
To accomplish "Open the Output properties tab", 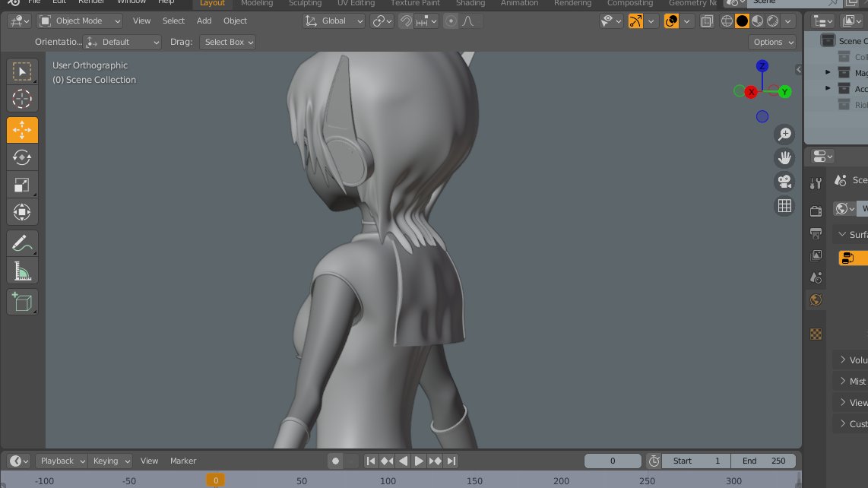I will point(816,233).
